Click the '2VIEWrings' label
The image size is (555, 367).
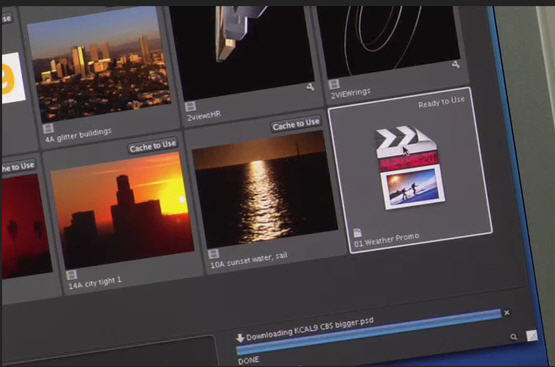point(350,93)
